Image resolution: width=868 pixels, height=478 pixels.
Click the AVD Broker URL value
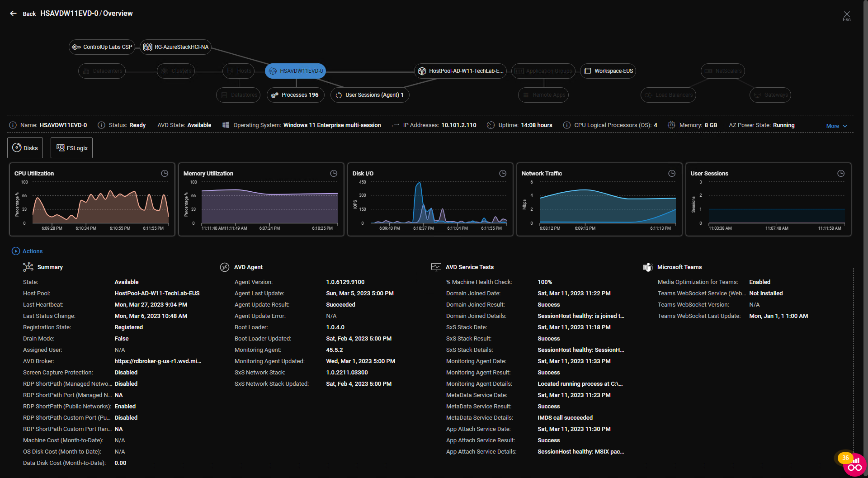(158, 361)
